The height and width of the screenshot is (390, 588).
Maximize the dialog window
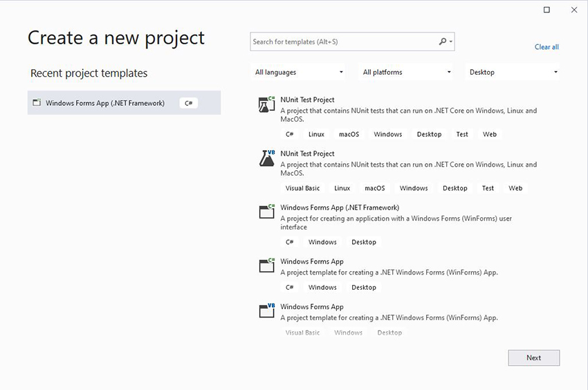click(x=546, y=10)
